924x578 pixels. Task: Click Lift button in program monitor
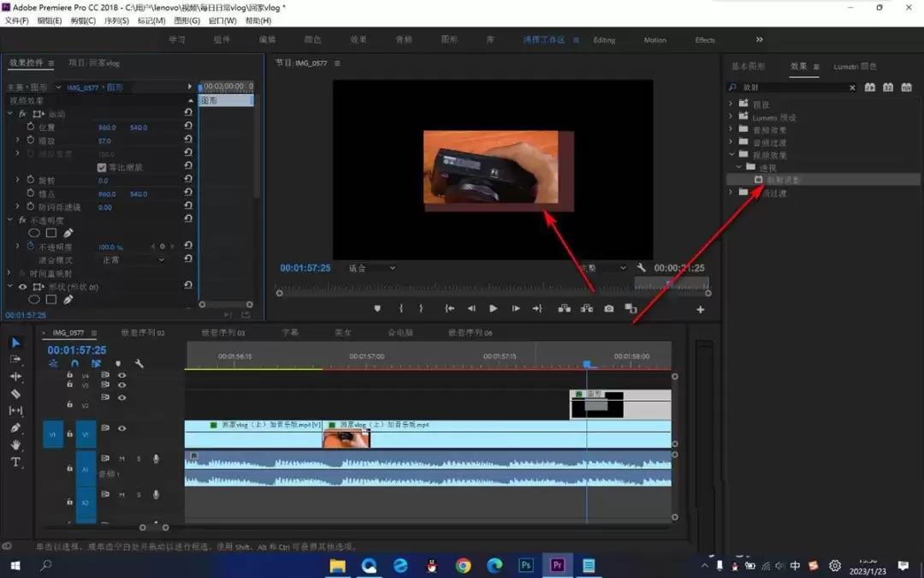click(x=564, y=308)
